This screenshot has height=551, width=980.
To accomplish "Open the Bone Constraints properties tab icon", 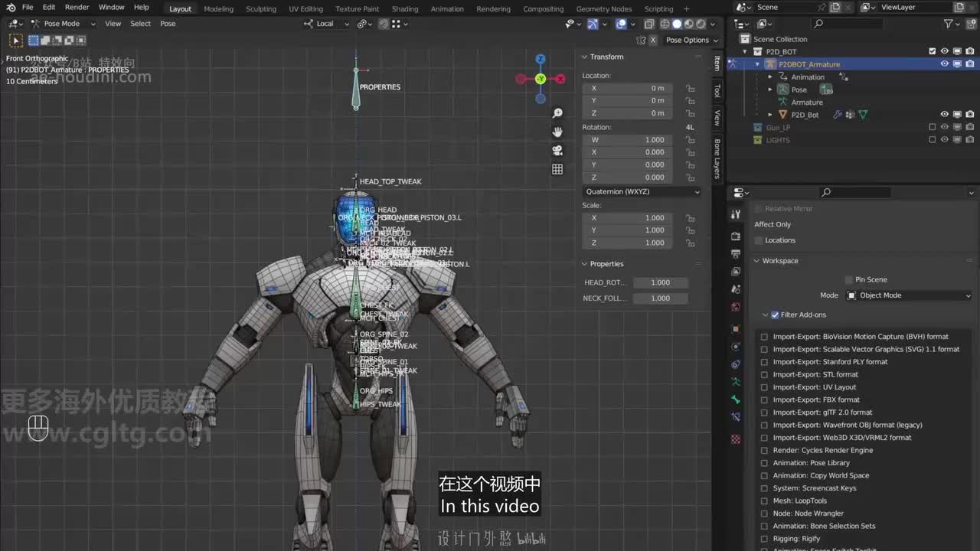I will point(736,417).
